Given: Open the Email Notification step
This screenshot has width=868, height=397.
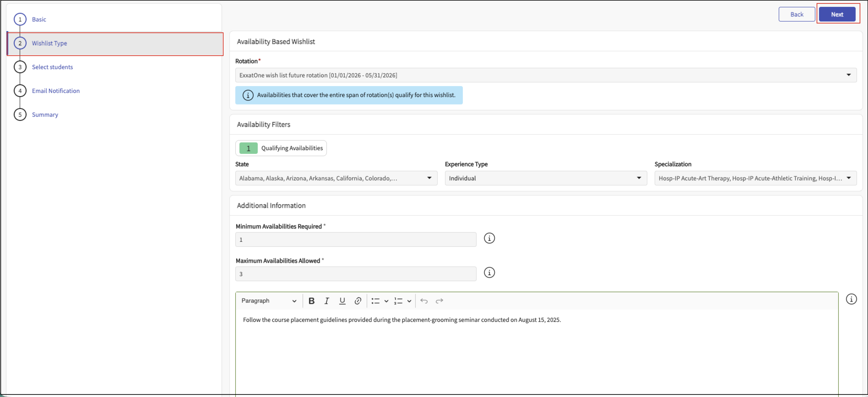Looking at the screenshot, I should pyautogui.click(x=56, y=91).
